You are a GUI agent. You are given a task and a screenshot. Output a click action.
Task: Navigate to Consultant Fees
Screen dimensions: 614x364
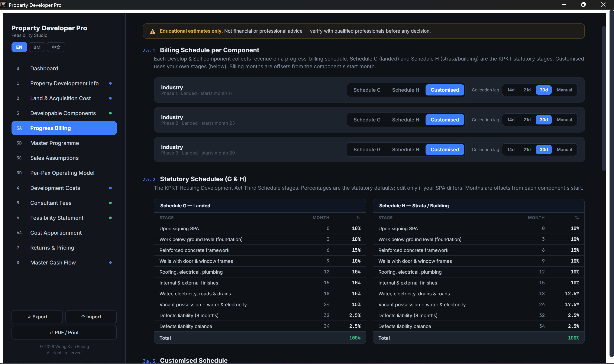64,203
